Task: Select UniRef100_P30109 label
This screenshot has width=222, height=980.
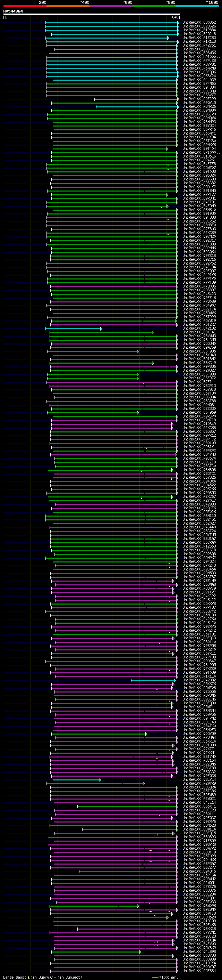Action: (x=199, y=443)
